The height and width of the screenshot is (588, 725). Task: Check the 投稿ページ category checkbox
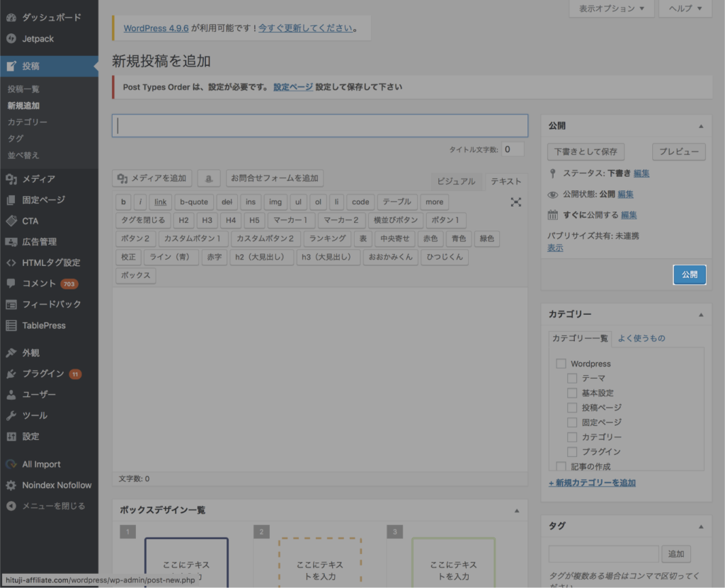(x=572, y=408)
